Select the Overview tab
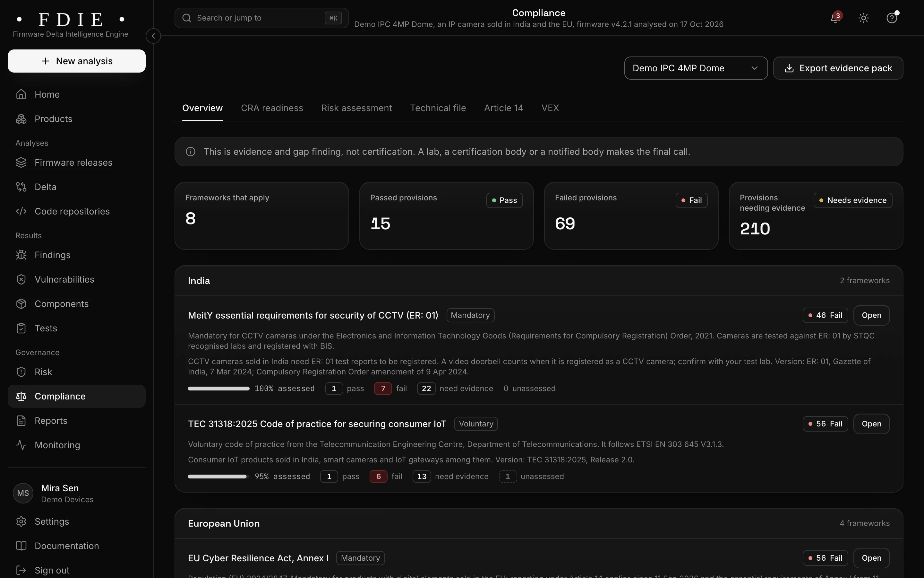The height and width of the screenshot is (578, 924). pyautogui.click(x=202, y=108)
